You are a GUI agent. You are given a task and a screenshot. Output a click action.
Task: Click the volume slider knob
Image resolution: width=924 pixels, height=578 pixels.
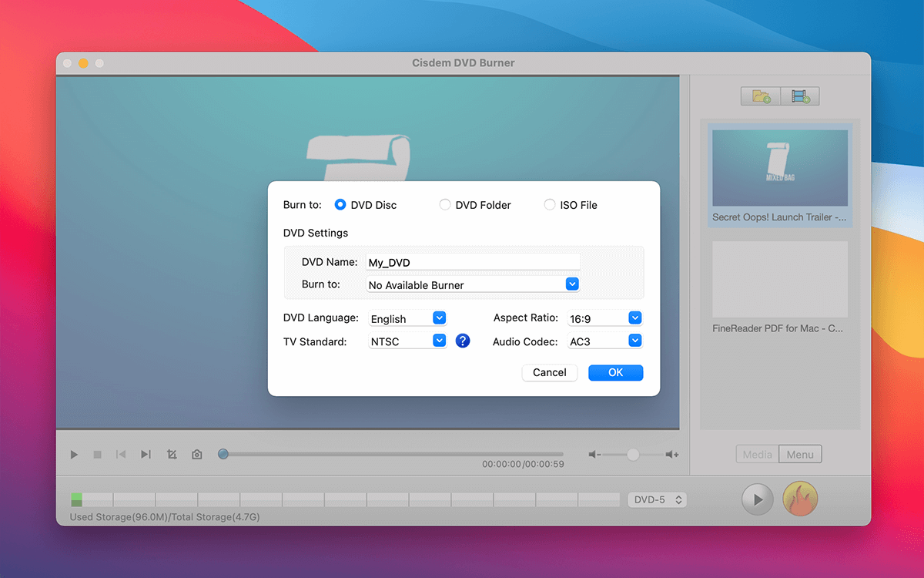click(633, 455)
